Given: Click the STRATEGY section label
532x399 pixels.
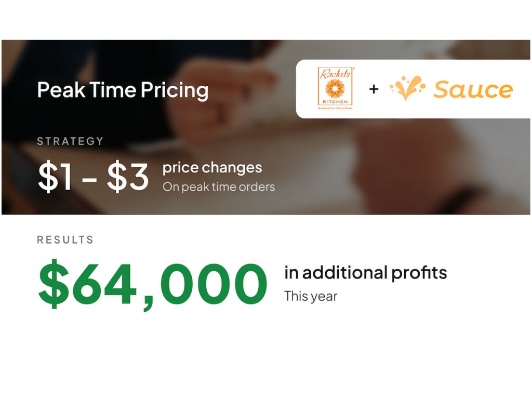Looking at the screenshot, I should pos(70,141).
